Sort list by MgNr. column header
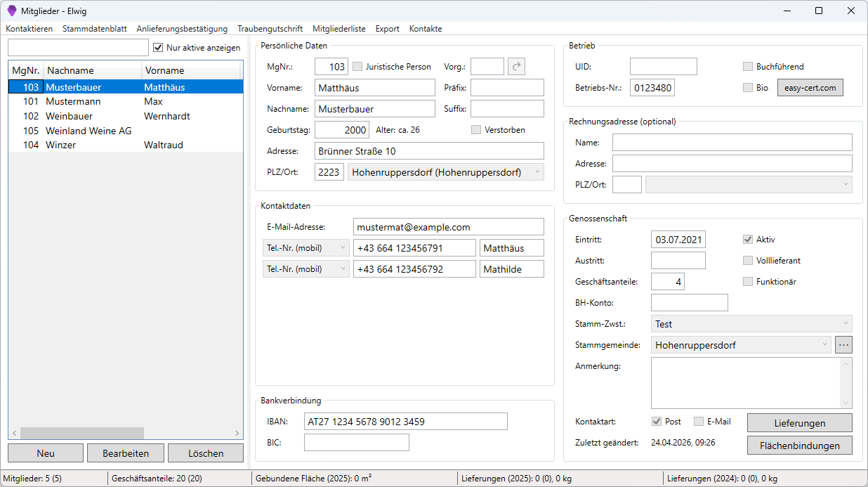The height and width of the screenshot is (487, 868). (x=26, y=70)
